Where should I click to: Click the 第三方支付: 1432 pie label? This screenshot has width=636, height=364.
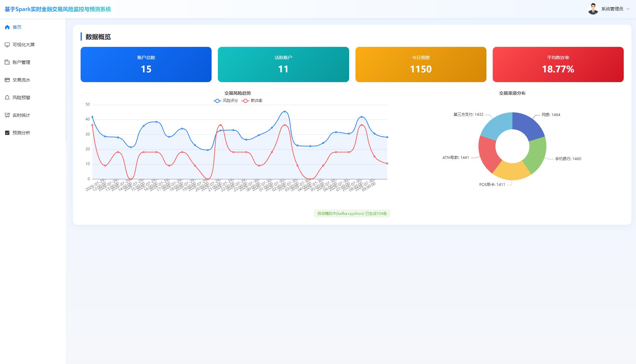(468, 115)
